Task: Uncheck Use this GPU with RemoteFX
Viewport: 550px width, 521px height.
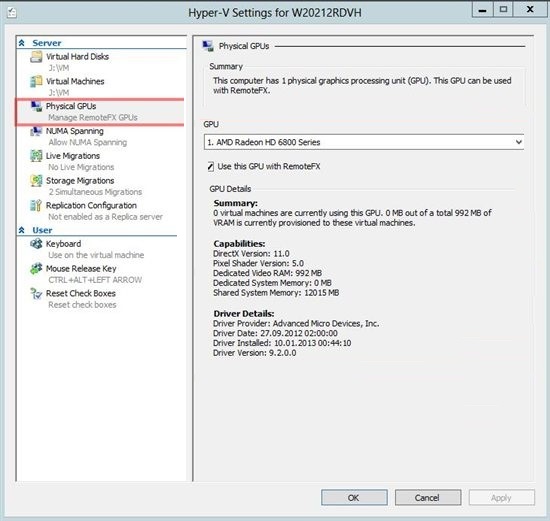Action: point(210,167)
